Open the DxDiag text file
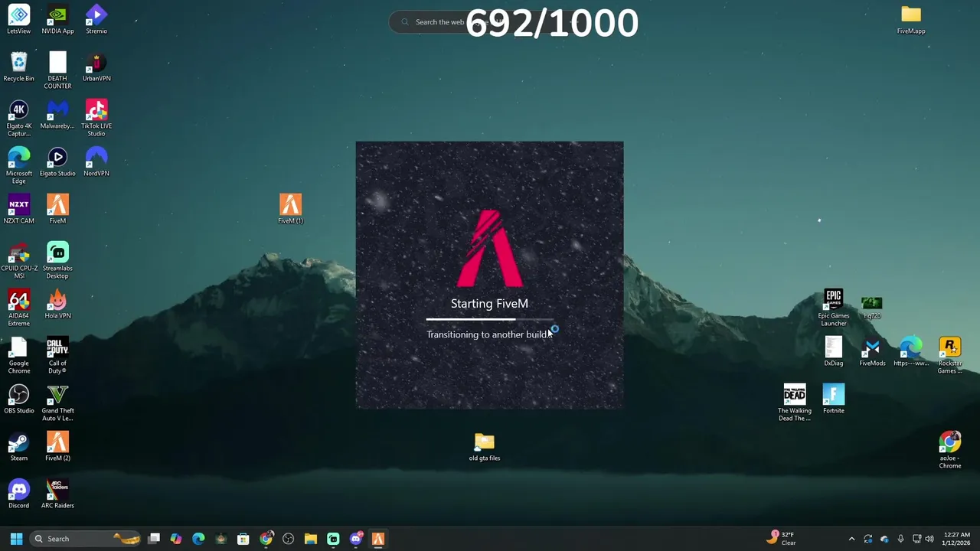Screen dimensions: 980x551 (x=834, y=352)
